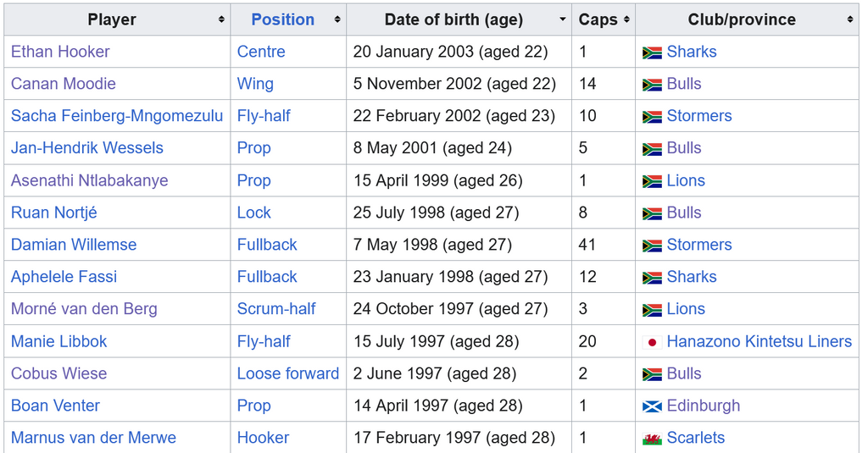This screenshot has height=453, width=868.
Task: Click South Africa flag in Ethan Hooker row
Action: [x=652, y=52]
